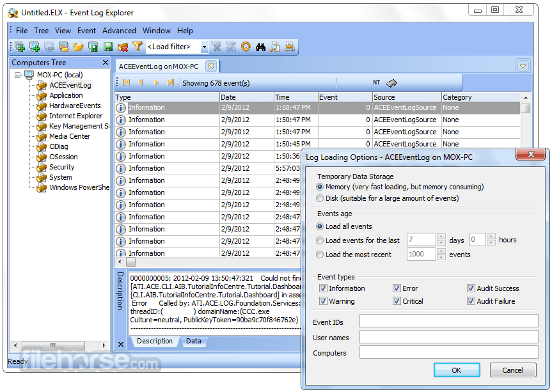Click the log with red X icon
This screenshot has height=392, width=552.
[123, 47]
